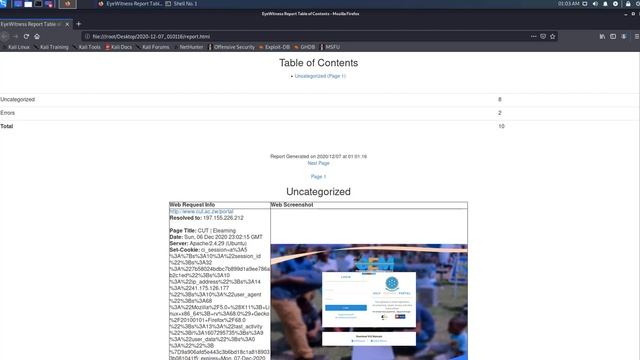Go to Firefox home page

pyautogui.click(x=37, y=36)
